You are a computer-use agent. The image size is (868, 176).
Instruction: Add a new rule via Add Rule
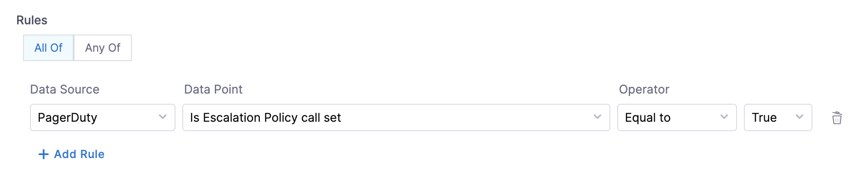(79, 154)
